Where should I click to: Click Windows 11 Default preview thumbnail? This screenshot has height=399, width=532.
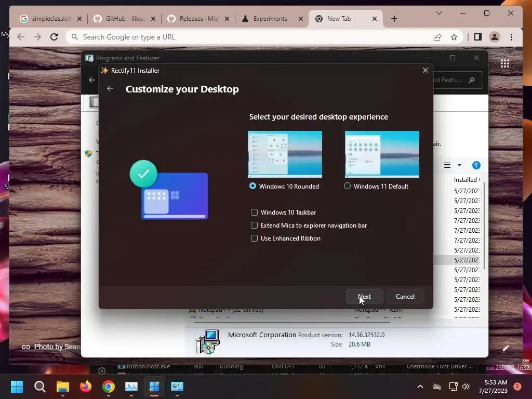coord(382,154)
